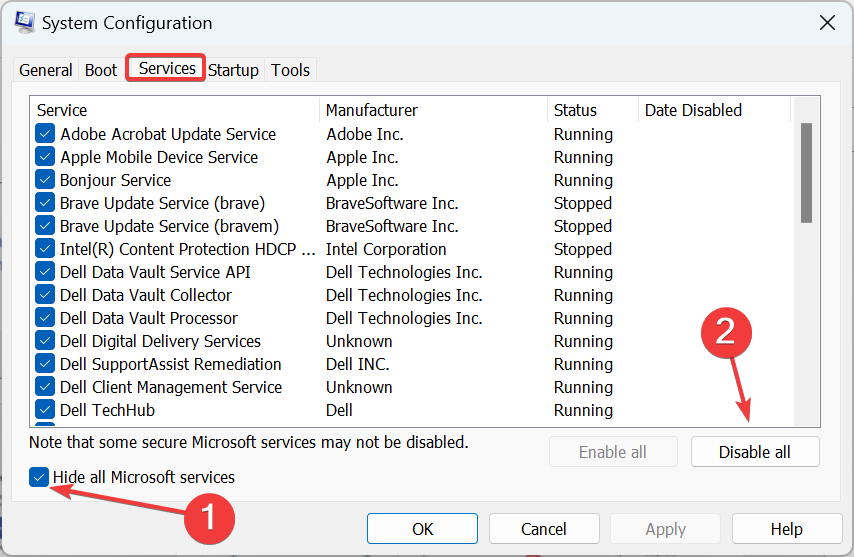This screenshot has height=557, width=854.
Task: Close the System Configuration window
Action: (x=826, y=22)
